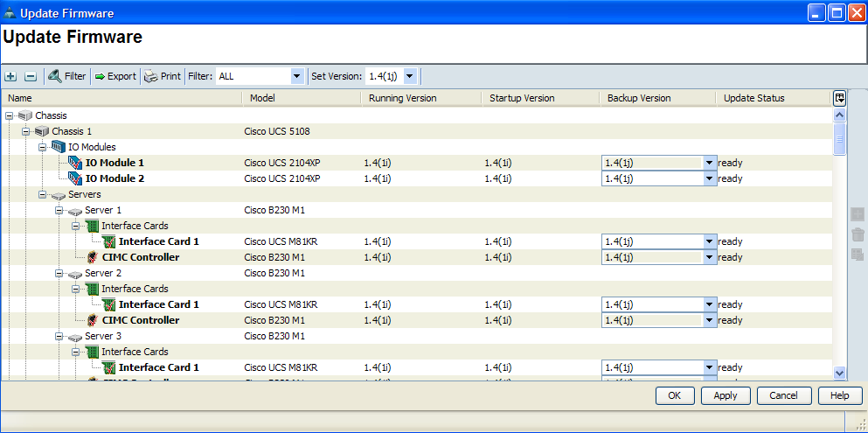This screenshot has width=868, height=433.
Task: Click the scroll down arrow of table
Action: point(840,373)
